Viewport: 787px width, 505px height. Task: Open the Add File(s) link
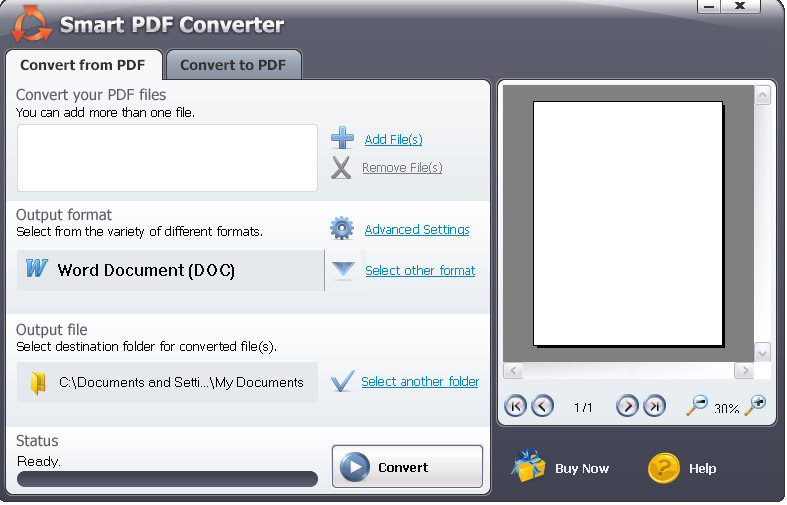394,139
